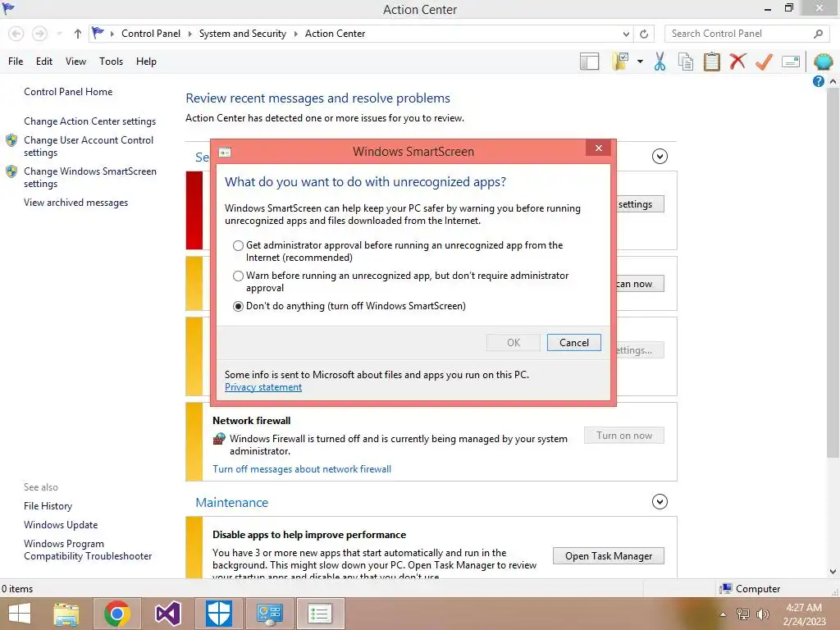
Task: Open Visual Studio from taskbar
Action: click(x=167, y=614)
